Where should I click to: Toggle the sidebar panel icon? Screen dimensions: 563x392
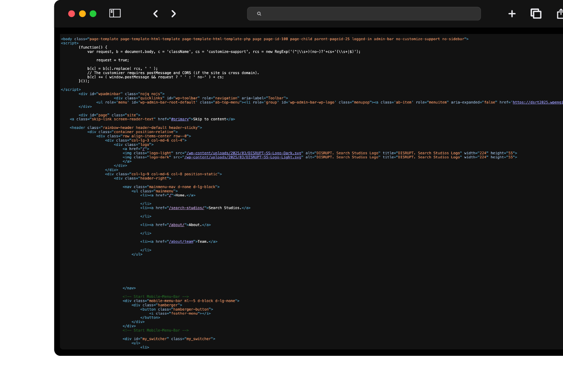115,14
